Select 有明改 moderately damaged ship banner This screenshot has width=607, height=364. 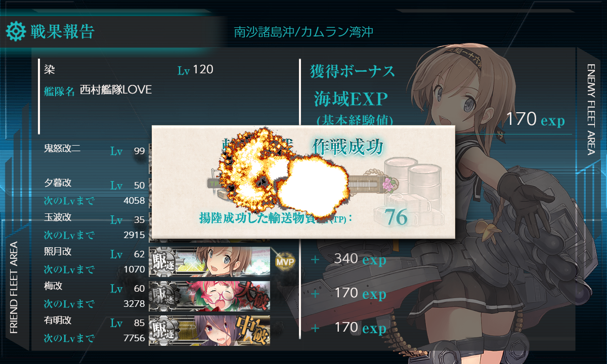(209, 330)
